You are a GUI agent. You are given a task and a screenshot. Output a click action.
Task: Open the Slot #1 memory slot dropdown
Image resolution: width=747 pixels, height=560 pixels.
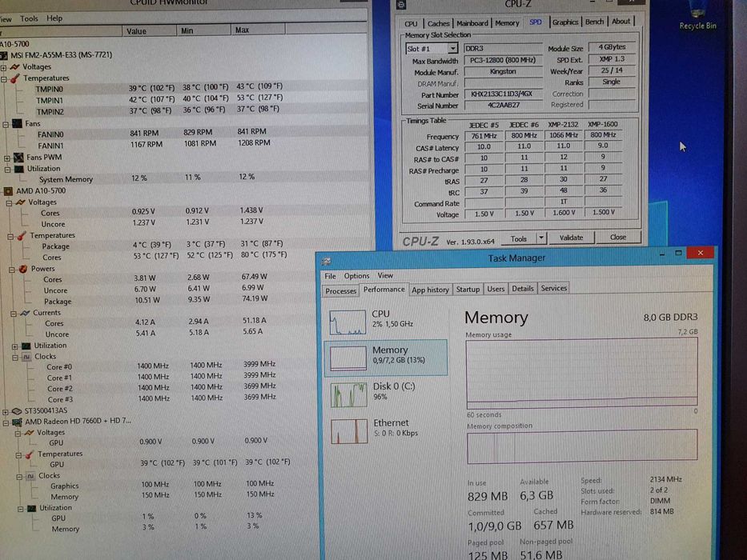point(452,49)
